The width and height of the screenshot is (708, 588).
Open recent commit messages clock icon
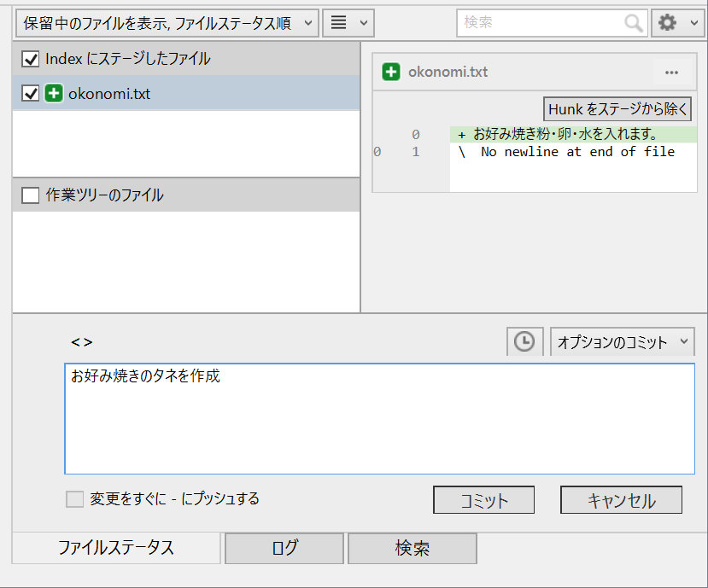(x=524, y=341)
